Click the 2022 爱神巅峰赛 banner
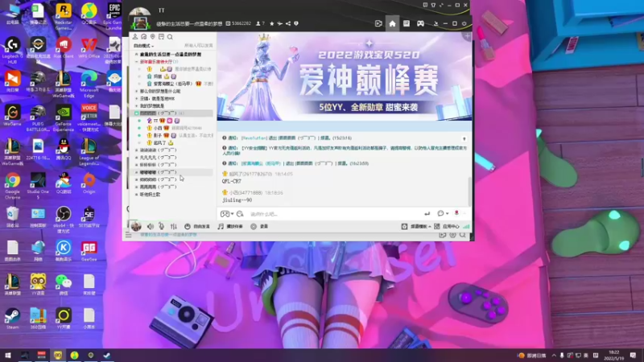Image resolution: width=644 pixels, height=362 pixels. 345,76
